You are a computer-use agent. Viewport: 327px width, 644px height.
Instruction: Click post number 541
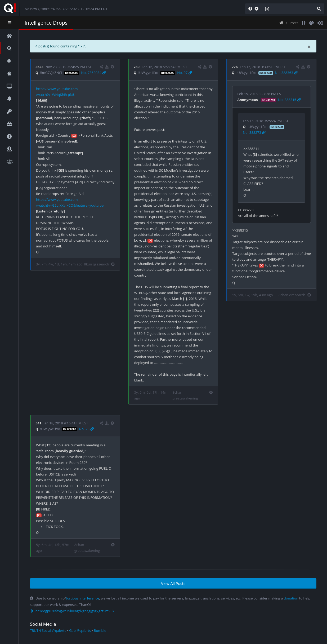(38, 423)
